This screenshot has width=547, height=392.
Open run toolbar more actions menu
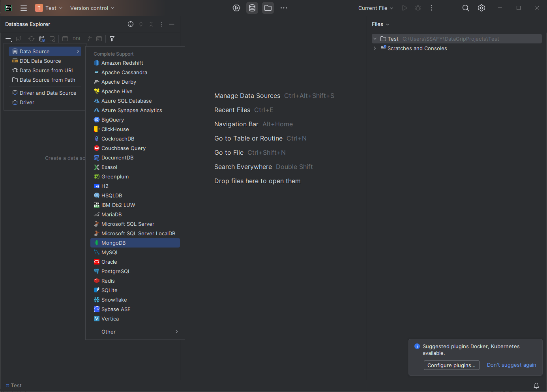[431, 8]
